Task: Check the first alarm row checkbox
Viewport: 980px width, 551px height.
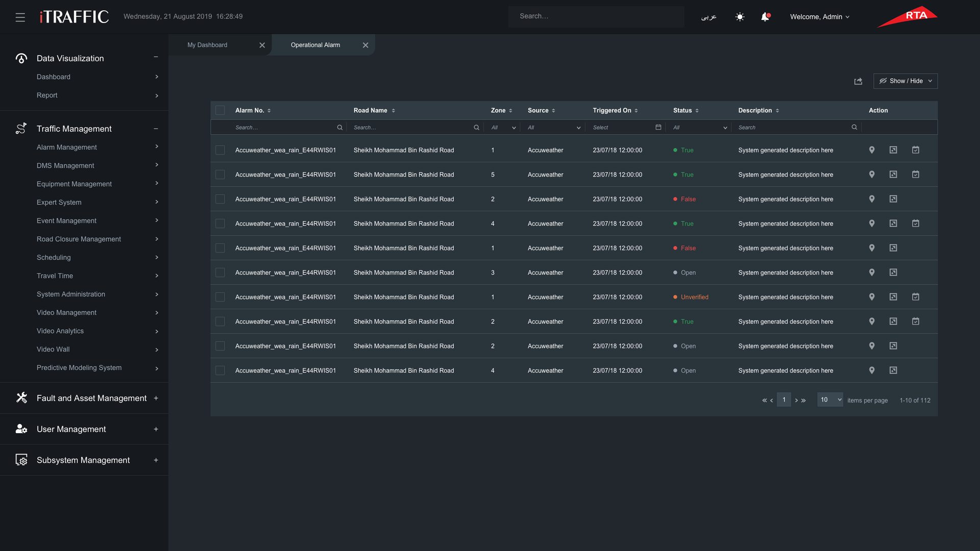Action: pyautogui.click(x=220, y=150)
